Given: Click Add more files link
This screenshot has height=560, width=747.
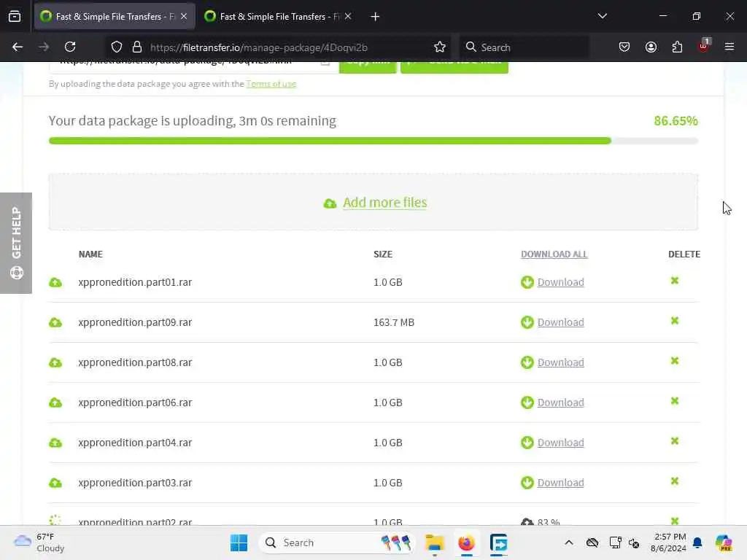Looking at the screenshot, I should (x=385, y=203).
